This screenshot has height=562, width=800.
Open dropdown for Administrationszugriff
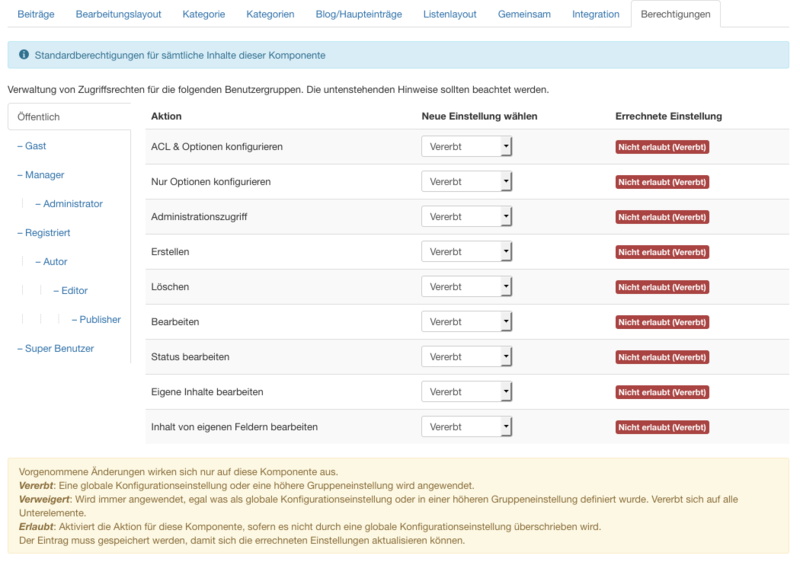(x=466, y=217)
